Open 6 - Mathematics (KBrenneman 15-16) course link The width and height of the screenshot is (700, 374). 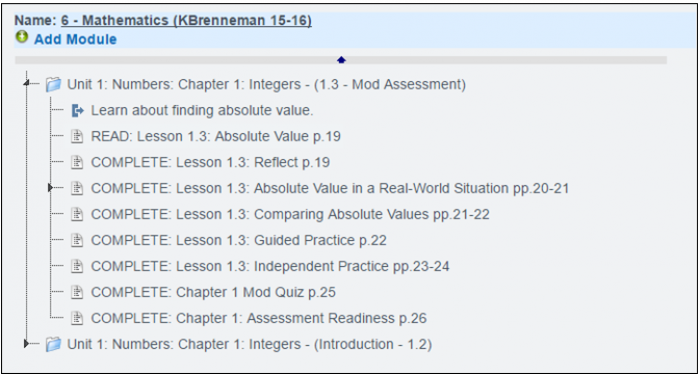click(x=186, y=21)
